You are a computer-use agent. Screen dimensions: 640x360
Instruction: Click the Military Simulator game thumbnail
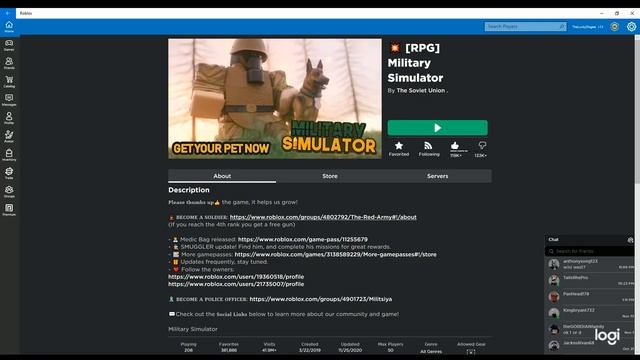coord(275,98)
